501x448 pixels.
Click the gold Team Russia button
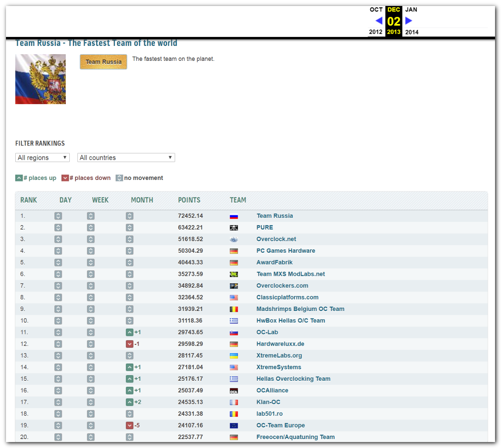[x=103, y=62]
